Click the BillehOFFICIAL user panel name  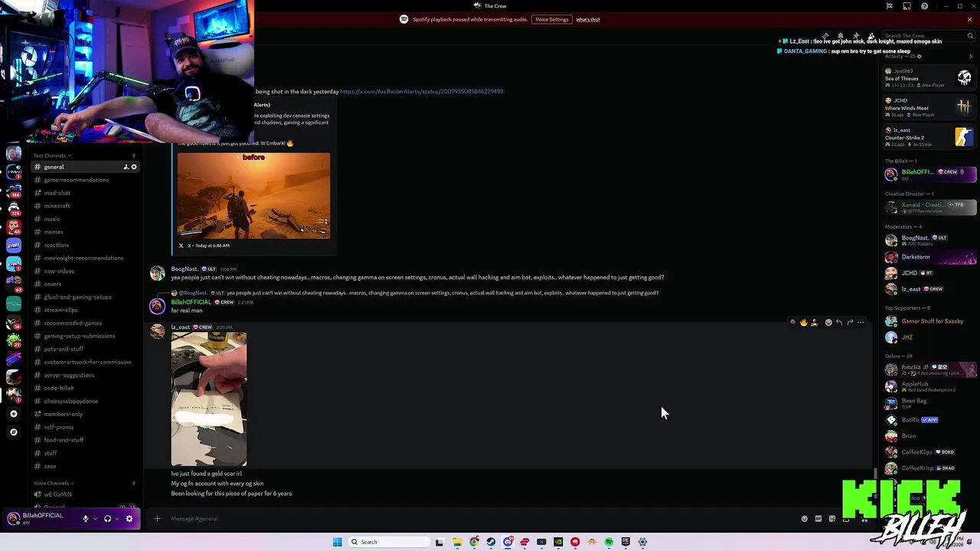click(43, 516)
